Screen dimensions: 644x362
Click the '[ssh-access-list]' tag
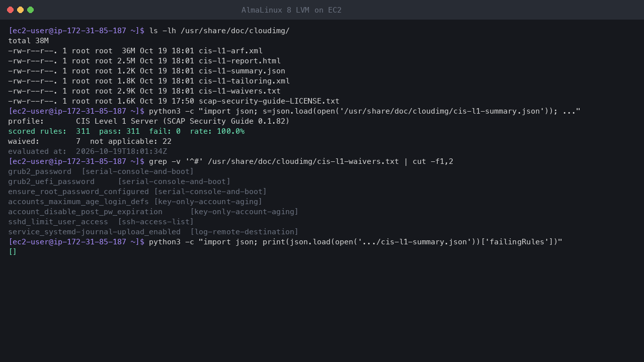click(x=155, y=222)
